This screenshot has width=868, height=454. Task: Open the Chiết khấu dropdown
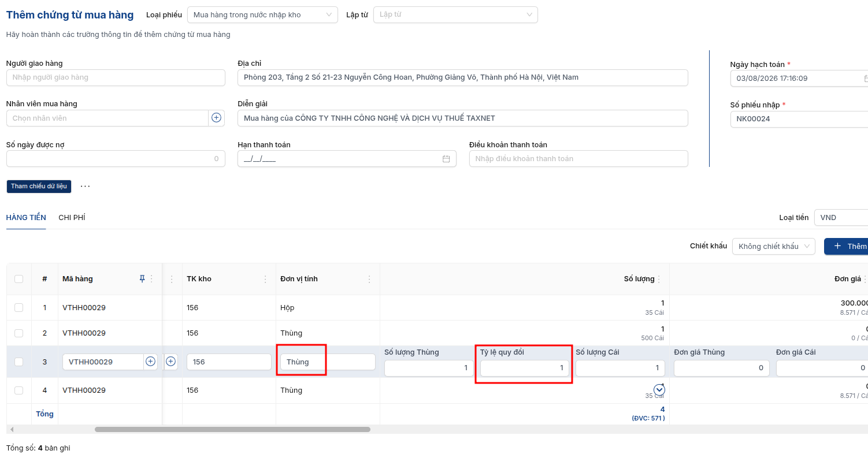click(x=774, y=246)
